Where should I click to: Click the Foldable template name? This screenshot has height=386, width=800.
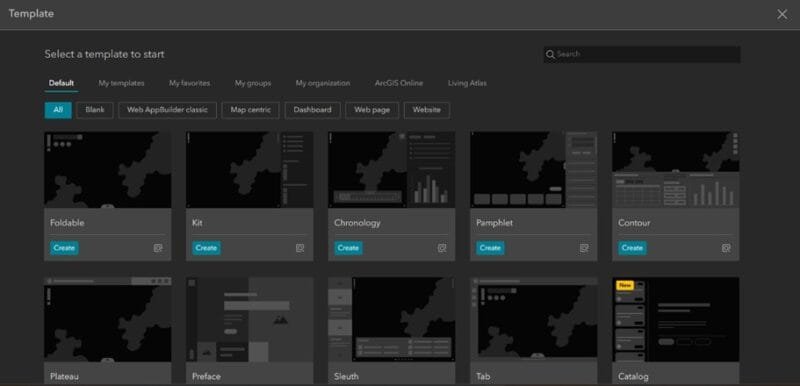67,223
